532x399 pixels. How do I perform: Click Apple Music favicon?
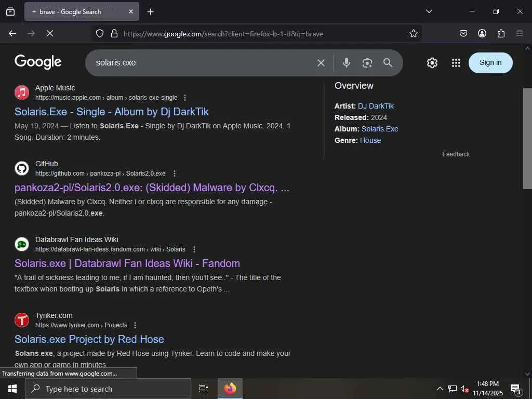tap(22, 92)
